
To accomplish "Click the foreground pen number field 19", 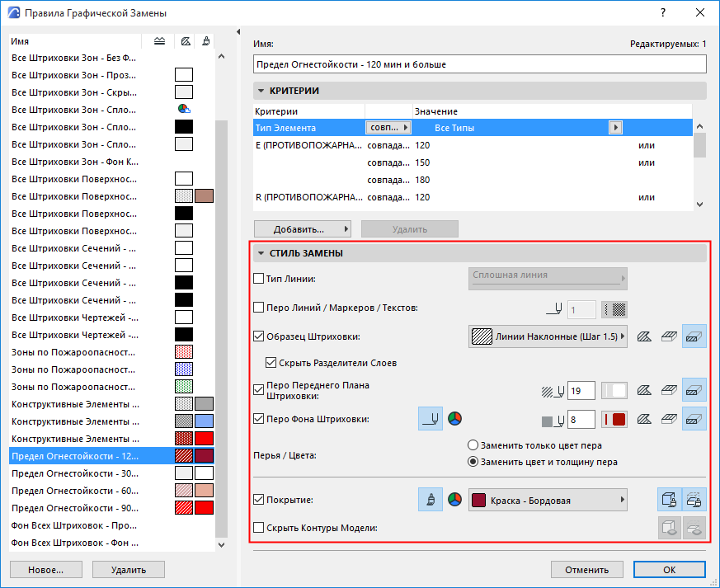I will point(581,391).
